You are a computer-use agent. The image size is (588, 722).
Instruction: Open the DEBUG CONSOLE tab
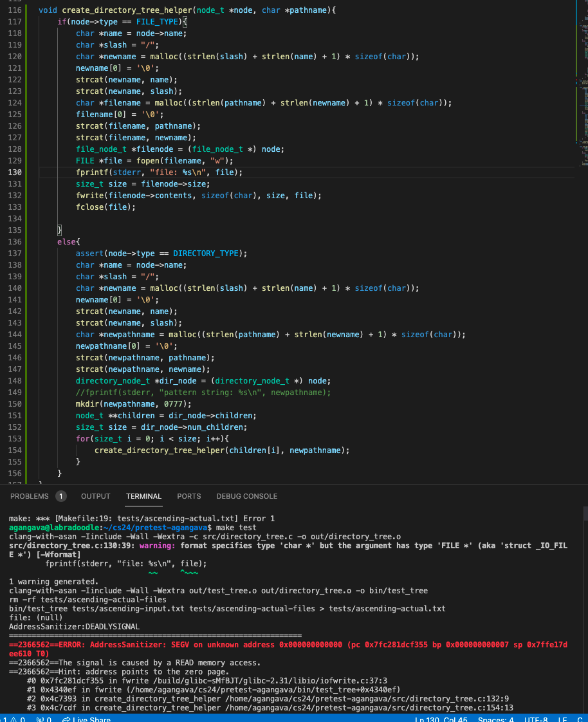(246, 496)
